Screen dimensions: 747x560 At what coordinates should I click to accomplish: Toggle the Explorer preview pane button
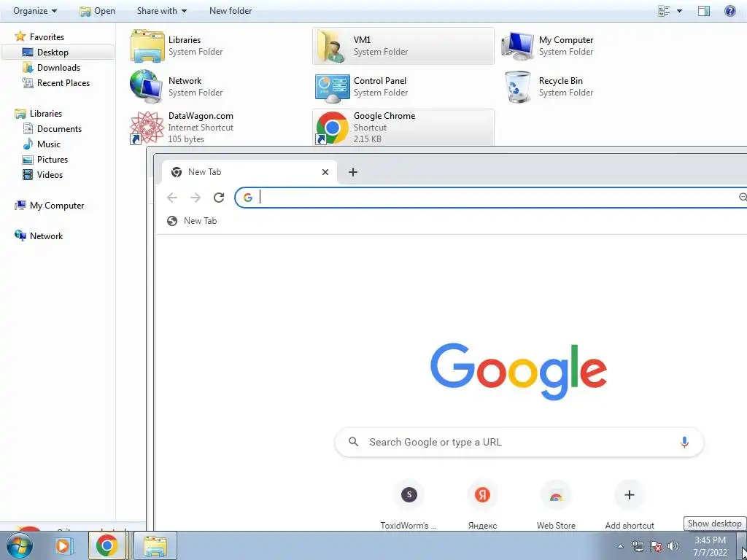[x=704, y=11]
